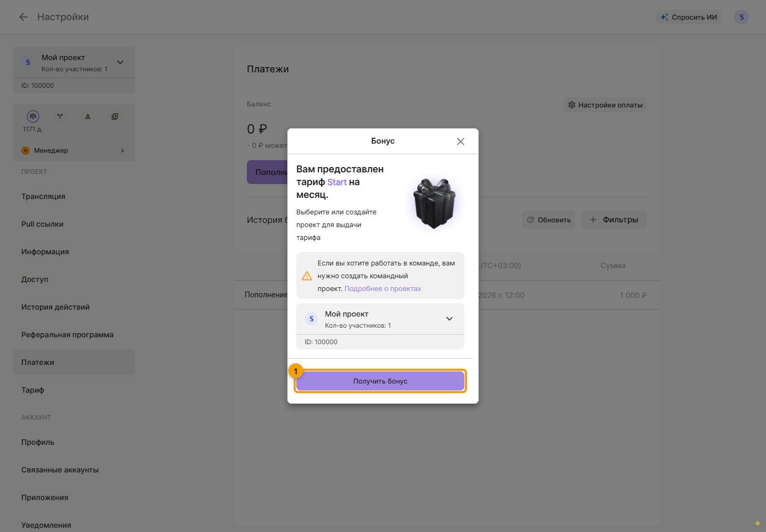
Task: Select the video library icon in sidebar
Action: click(x=115, y=117)
